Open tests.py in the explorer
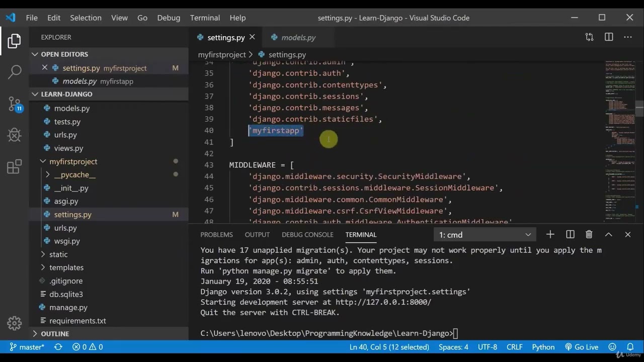The width and height of the screenshot is (644, 362). [x=109, y=122]
